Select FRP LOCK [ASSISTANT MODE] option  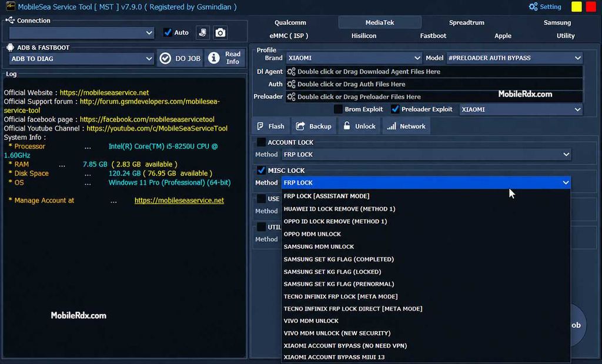426,196
